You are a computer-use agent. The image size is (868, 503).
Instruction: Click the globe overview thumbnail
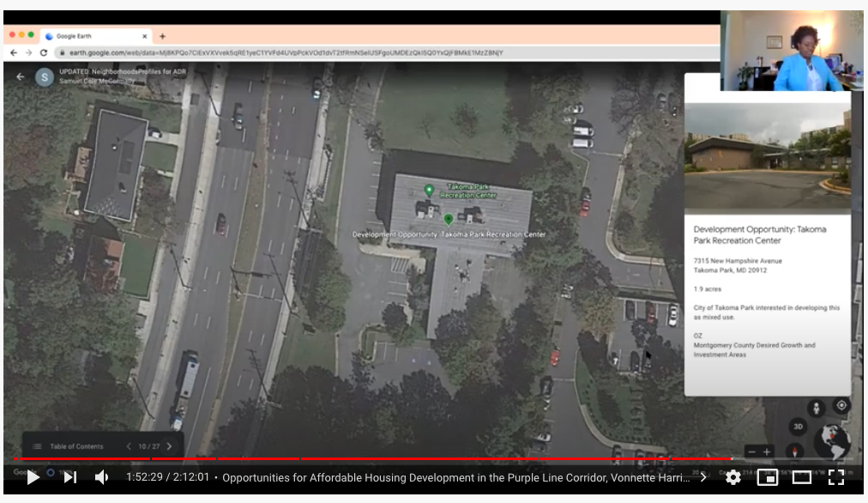pyautogui.click(x=832, y=441)
